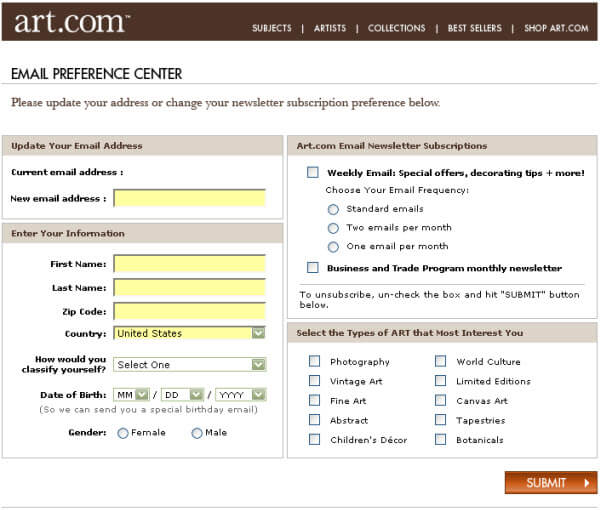
Task: Tick the Limited Editions checkbox
Action: click(x=440, y=380)
